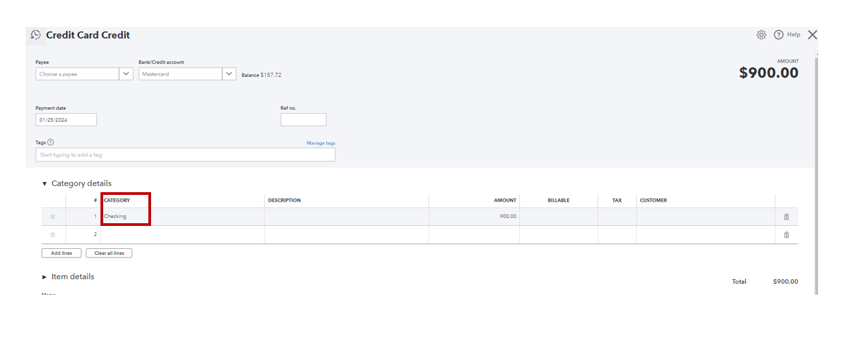Viewport: 868px width, 352px height.
Task: Select the Checking category cell
Action: click(125, 216)
